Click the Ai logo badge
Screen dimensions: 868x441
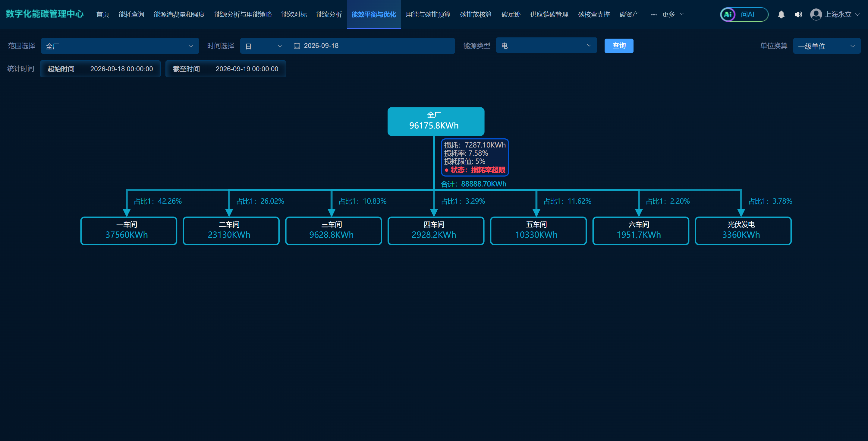[x=728, y=14]
